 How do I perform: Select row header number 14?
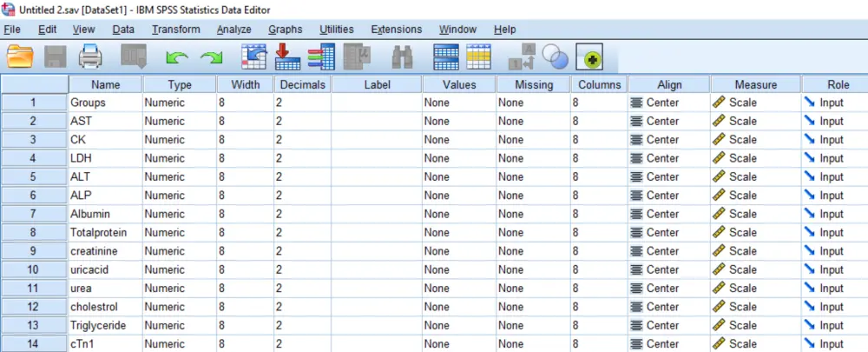(x=35, y=343)
